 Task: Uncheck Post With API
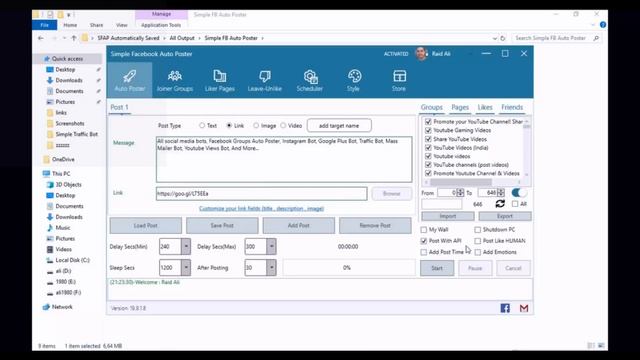424,241
